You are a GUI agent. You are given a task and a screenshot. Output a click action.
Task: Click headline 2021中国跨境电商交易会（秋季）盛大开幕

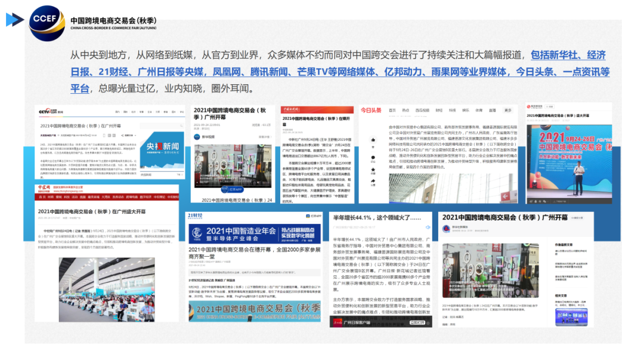pos(558,115)
